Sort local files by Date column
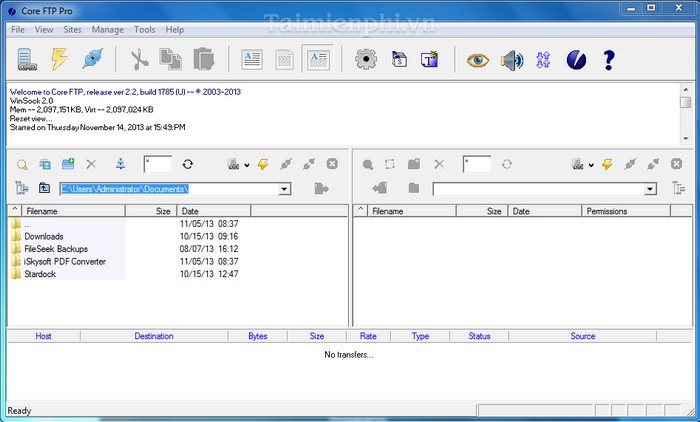The image size is (700, 422). [x=214, y=211]
